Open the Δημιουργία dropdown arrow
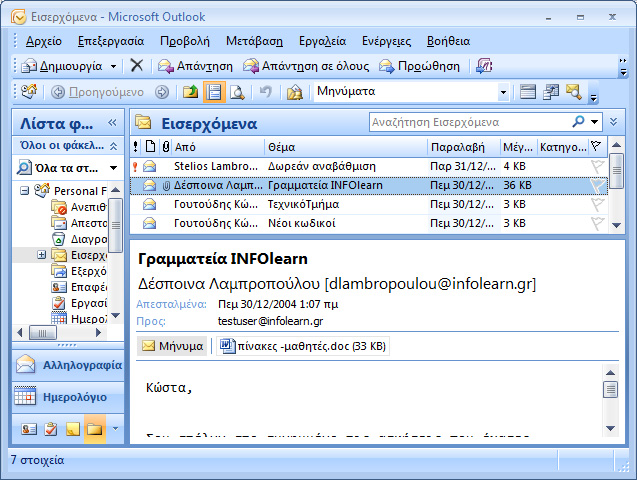The image size is (637, 480). (113, 66)
